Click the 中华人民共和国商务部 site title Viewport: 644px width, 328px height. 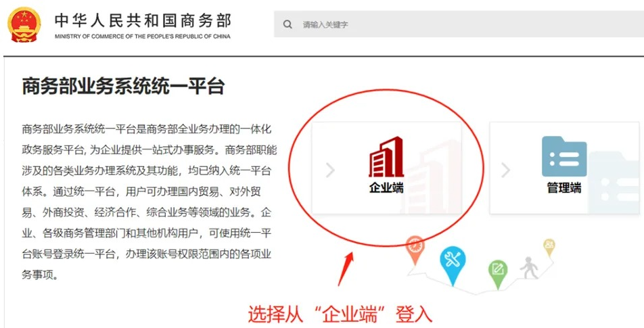coord(143,20)
